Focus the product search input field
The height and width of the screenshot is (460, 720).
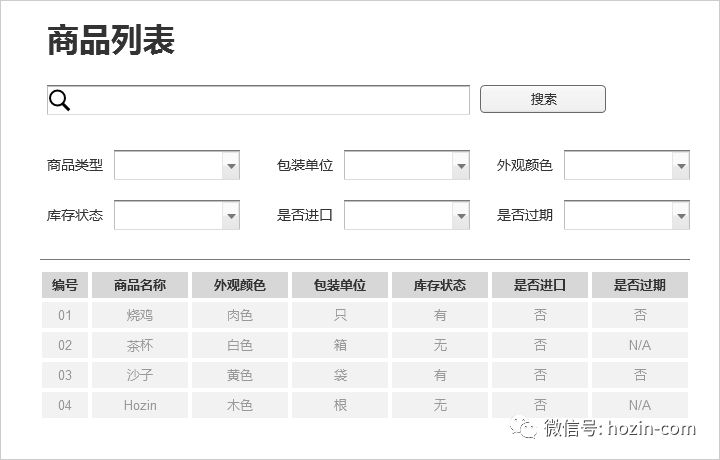[x=258, y=100]
